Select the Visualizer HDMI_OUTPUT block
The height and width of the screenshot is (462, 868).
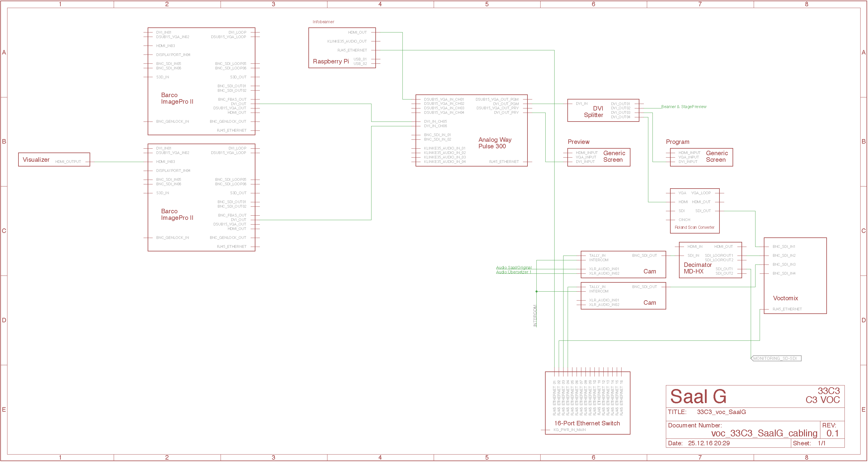tap(54, 159)
